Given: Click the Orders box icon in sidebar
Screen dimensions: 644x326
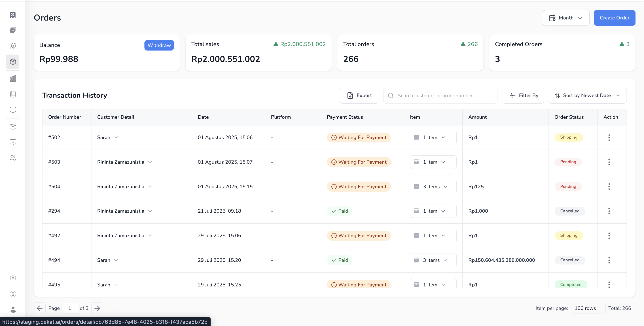Looking at the screenshot, I should (x=13, y=61).
